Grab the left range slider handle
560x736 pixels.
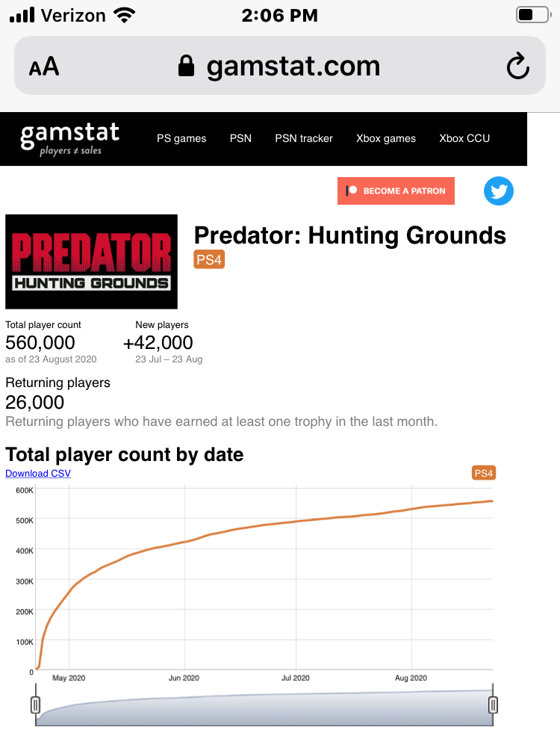35,705
